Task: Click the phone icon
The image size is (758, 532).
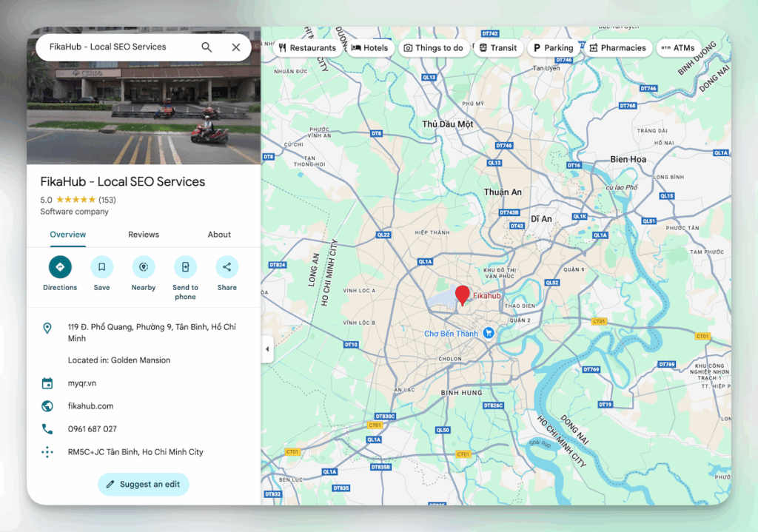Action: point(47,428)
